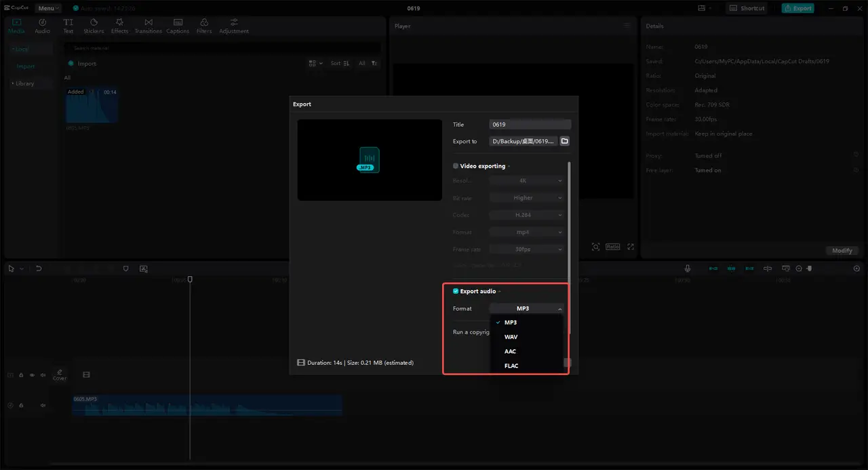The image size is (868, 470).
Task: Select AAC in format list
Action: point(526,351)
